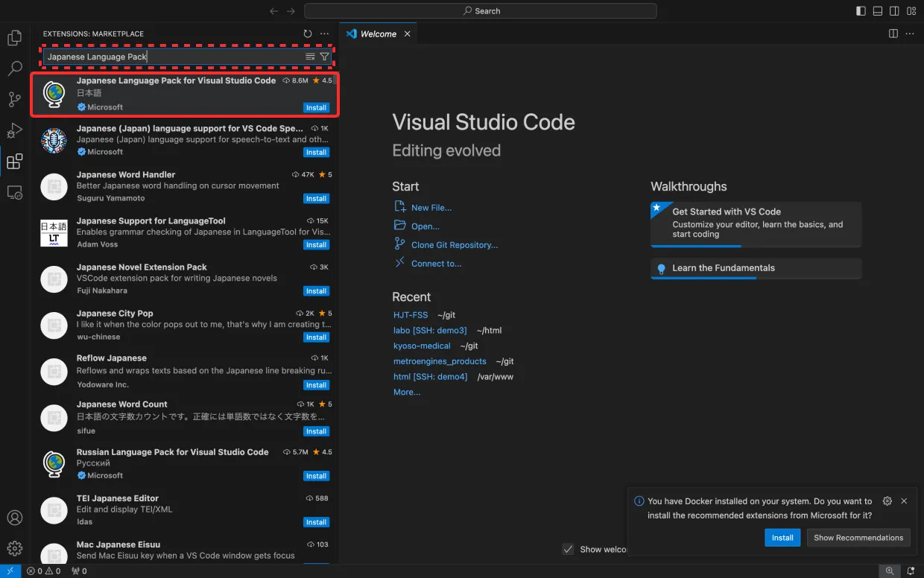The width and height of the screenshot is (924, 578).
Task: Open Learn the Fundamentals walkthrough
Action: [756, 268]
